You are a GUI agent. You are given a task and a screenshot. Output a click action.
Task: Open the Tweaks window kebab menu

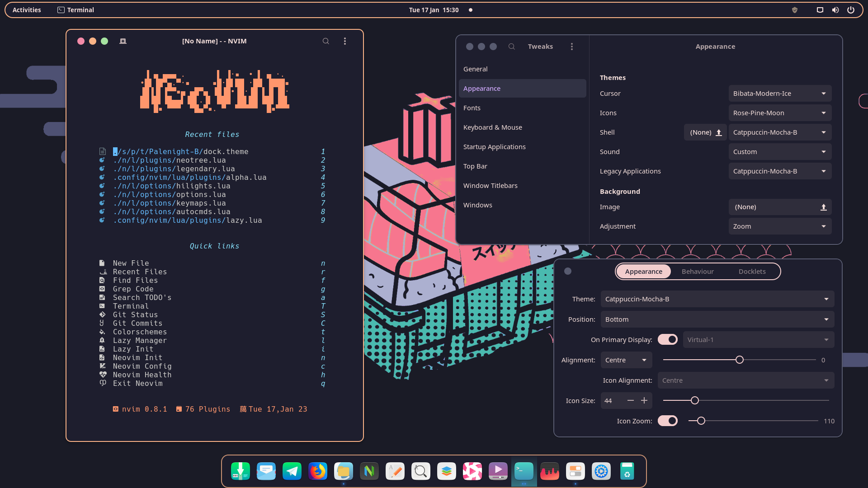pos(572,47)
